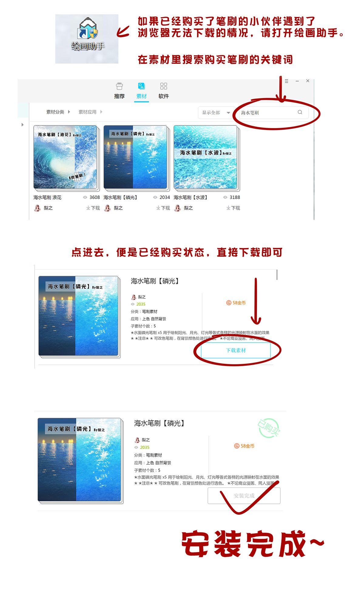
Task: Click the 58金币 coin icon in the 下载素材 detail panel
Action: coord(229,303)
